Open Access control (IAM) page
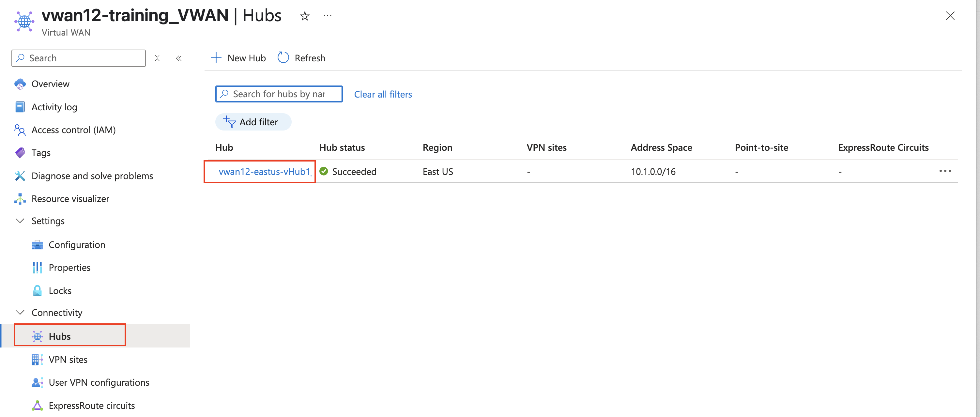This screenshot has height=417, width=980. (73, 130)
